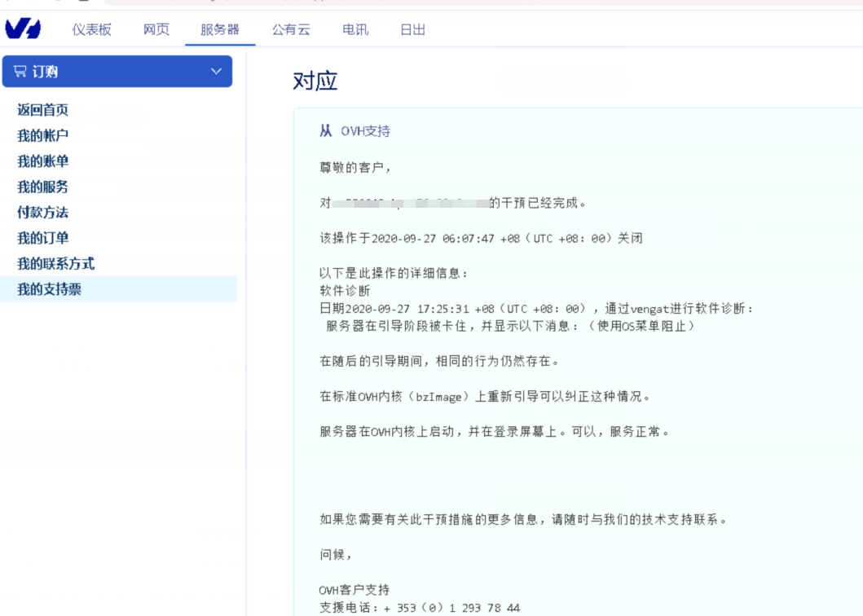863x616 pixels.
Task: Open 我的帐户 from the sidebar
Action: [43, 135]
